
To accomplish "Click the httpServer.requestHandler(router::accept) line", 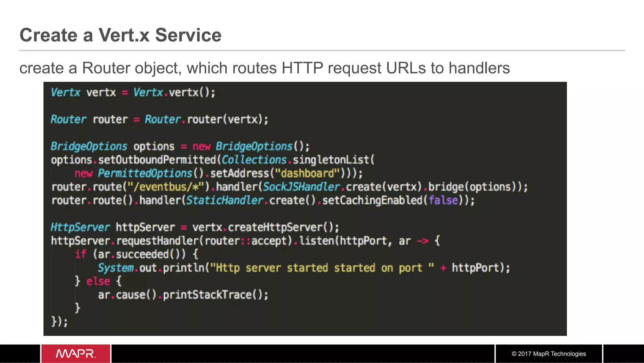I will pyautogui.click(x=246, y=241).
